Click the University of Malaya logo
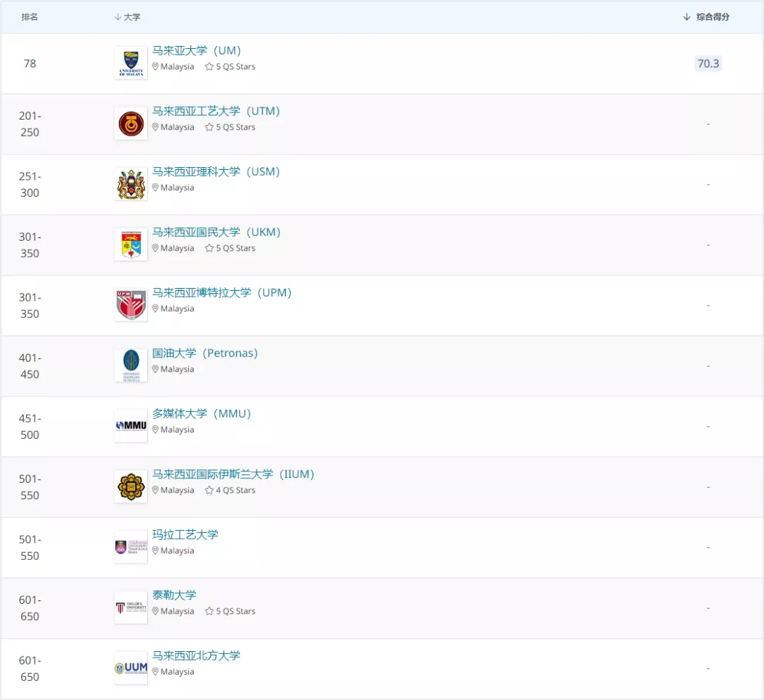The height and width of the screenshot is (700, 764). pos(131,64)
